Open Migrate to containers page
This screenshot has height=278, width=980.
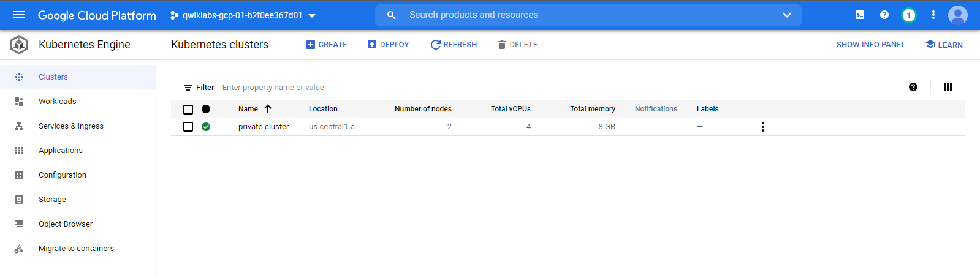(78, 249)
